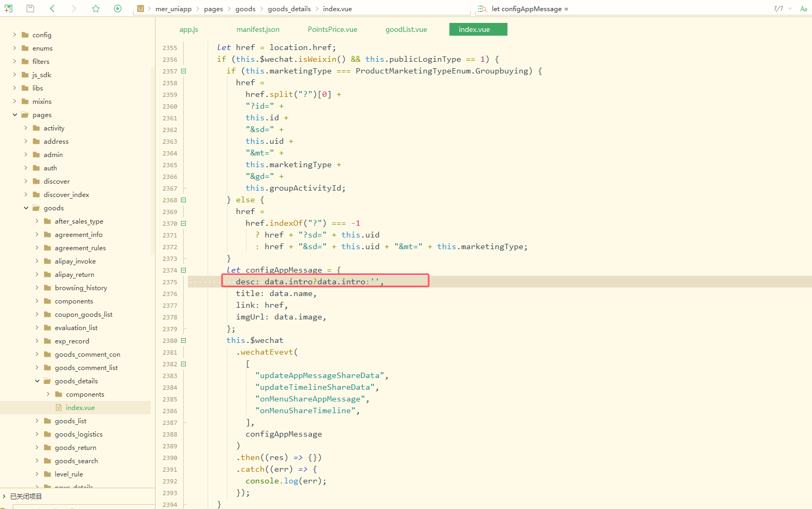Viewport: 812px width, 509px height.
Task: Click the browsing_history folder icon
Action: coord(47,288)
